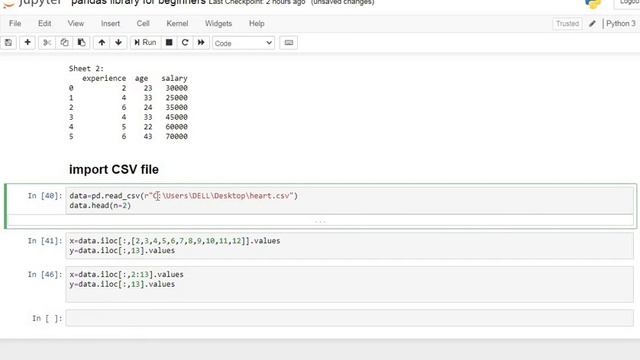This screenshot has width=640, height=360.
Task: Restart kernel and rerun all cells
Action: tap(201, 42)
